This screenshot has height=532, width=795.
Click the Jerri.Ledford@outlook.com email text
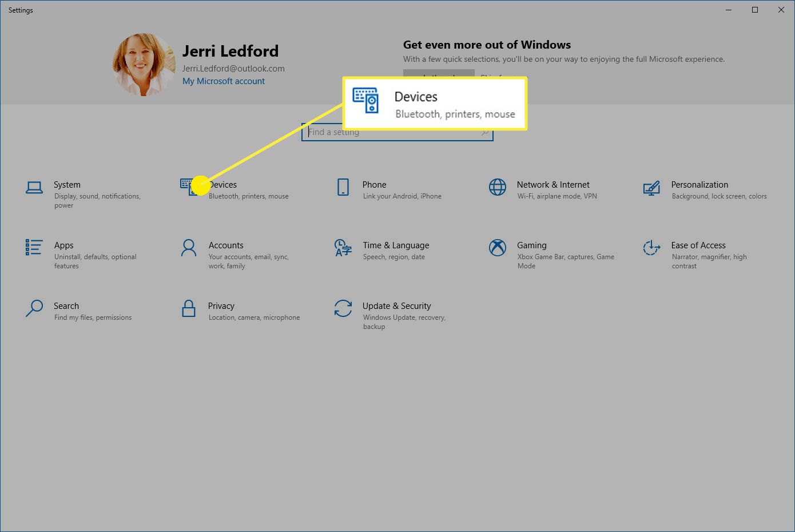coord(233,69)
